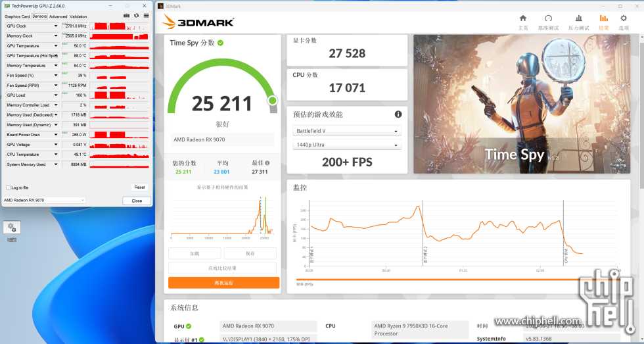
Task: Click the GPU-Z refresh icon
Action: tap(137, 16)
